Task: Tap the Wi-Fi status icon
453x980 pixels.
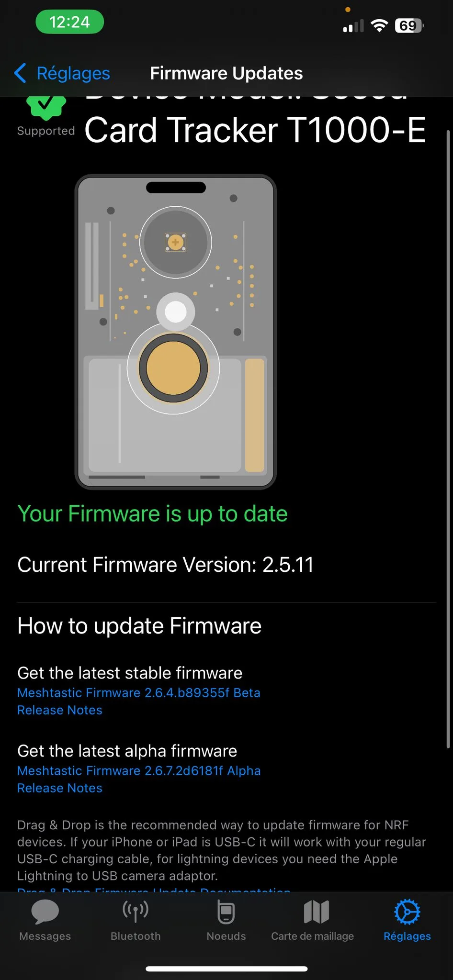Action: 380,25
